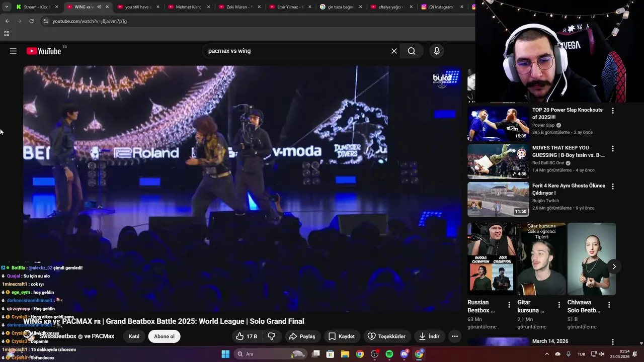Viewport: 644px width, 362px height.
Task: Clear the search box text
Action: coord(394,51)
